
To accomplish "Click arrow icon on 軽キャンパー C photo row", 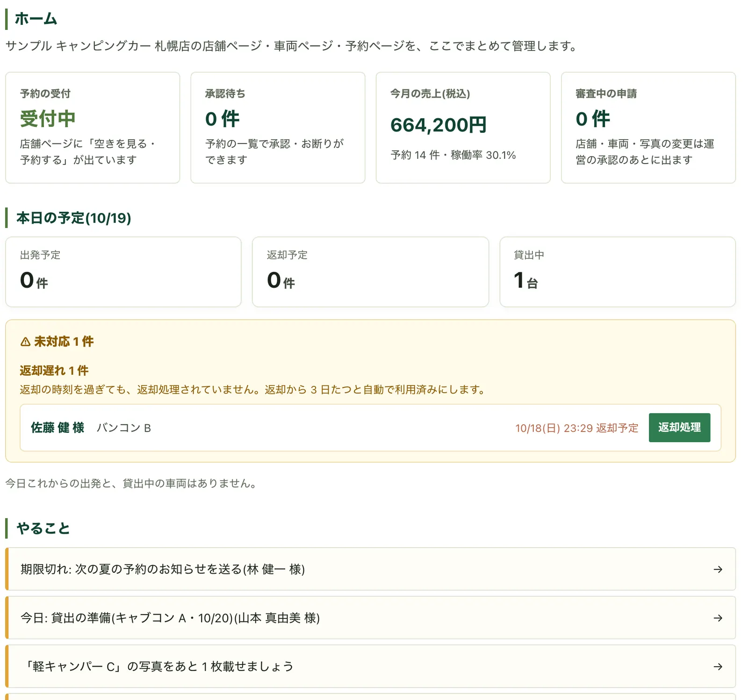I will 718,666.
